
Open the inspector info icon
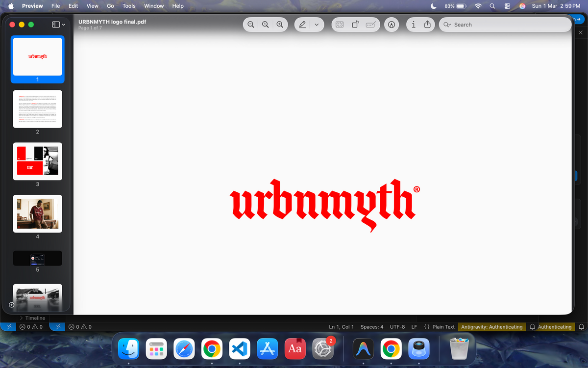pyautogui.click(x=414, y=25)
